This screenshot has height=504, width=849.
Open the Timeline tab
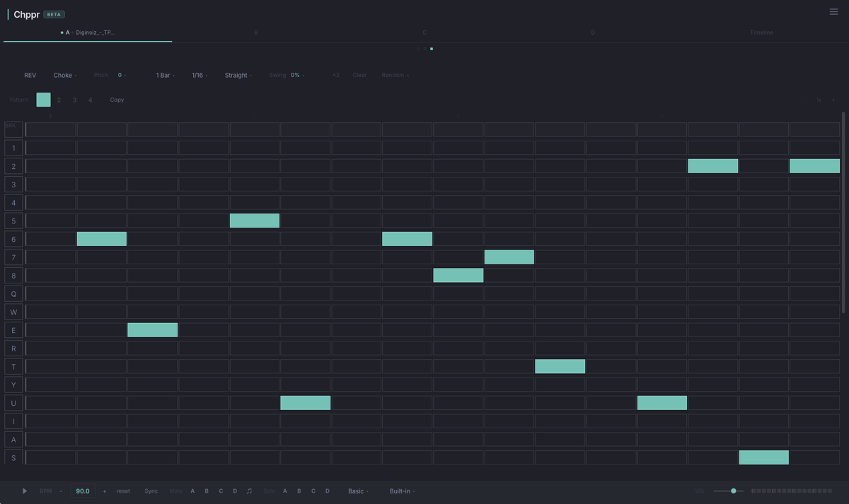(x=761, y=33)
